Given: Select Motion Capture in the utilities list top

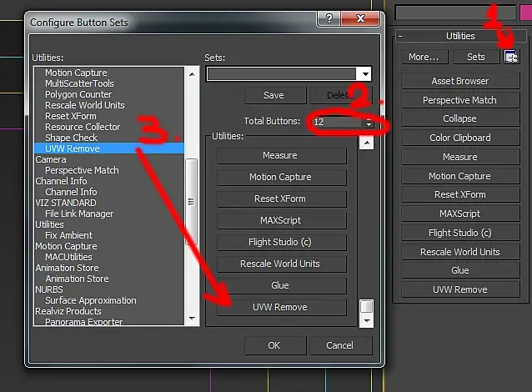Looking at the screenshot, I should 76,73.
